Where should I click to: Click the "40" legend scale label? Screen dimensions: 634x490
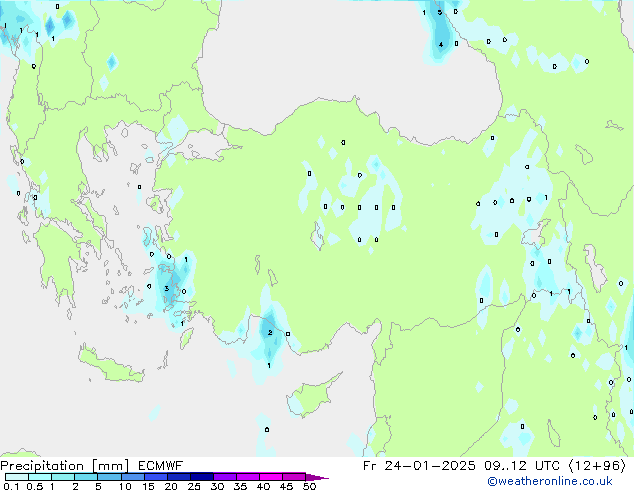click(x=263, y=486)
